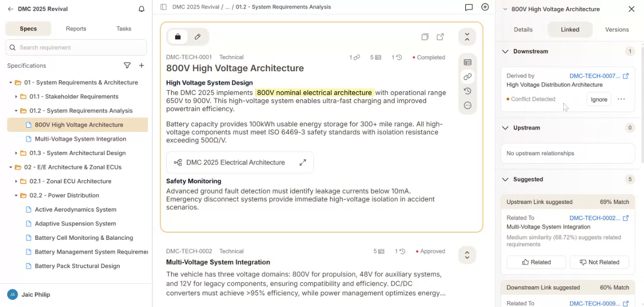Switch to edit mode with pencil icon
Viewport: 644px width, 307px height.
pos(197,37)
